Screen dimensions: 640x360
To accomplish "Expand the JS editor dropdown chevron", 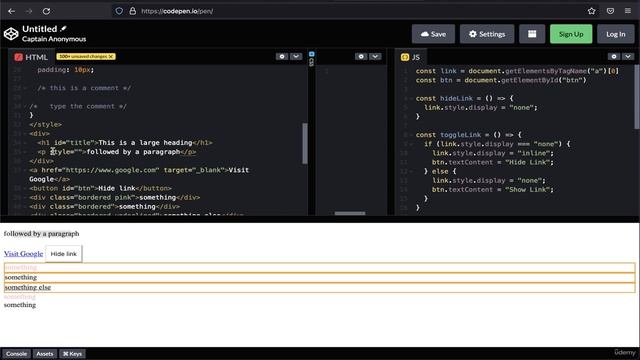I will click(x=628, y=56).
